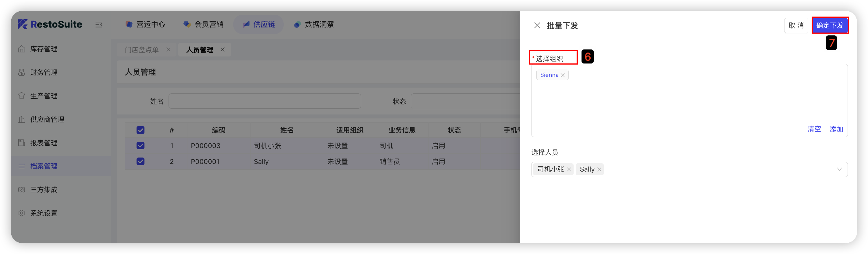This screenshot has height=254, width=868.
Task: Open 供应商管理 sidebar section
Action: (47, 119)
